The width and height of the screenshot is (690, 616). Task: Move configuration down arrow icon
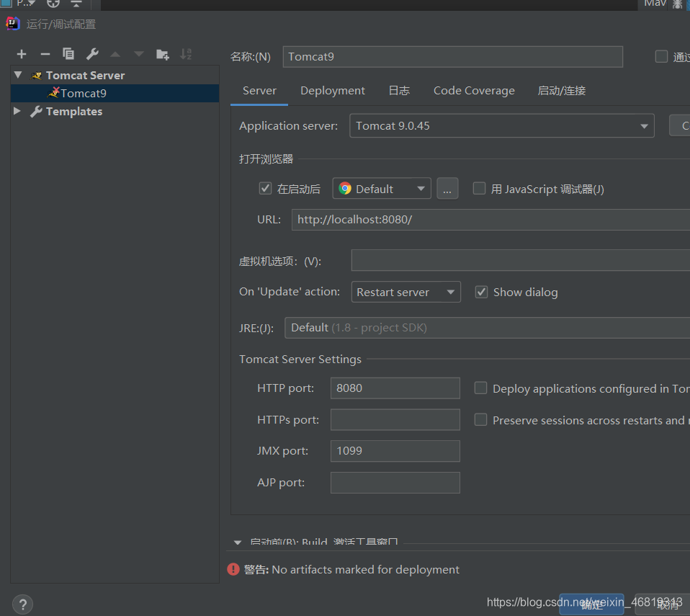tap(139, 54)
